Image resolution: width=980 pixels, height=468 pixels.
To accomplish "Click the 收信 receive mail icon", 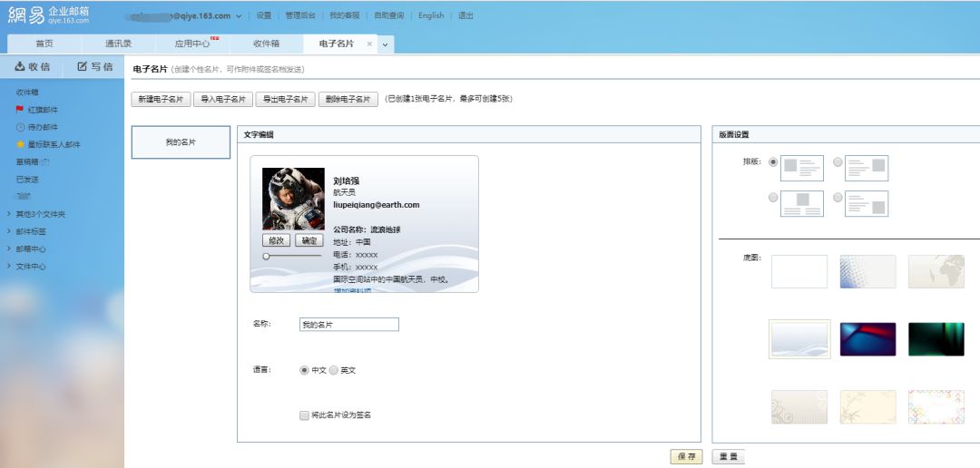I will (20, 66).
